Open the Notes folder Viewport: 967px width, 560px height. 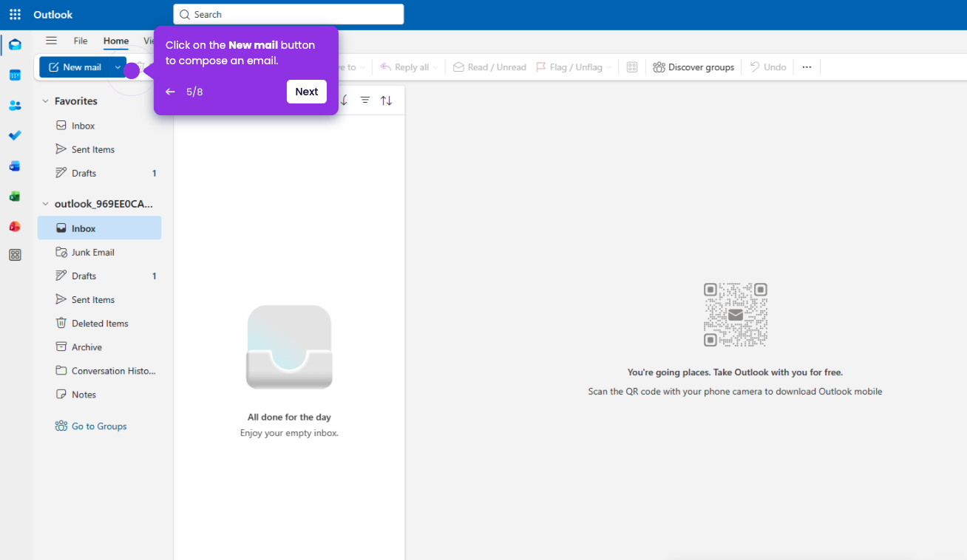coord(99,394)
